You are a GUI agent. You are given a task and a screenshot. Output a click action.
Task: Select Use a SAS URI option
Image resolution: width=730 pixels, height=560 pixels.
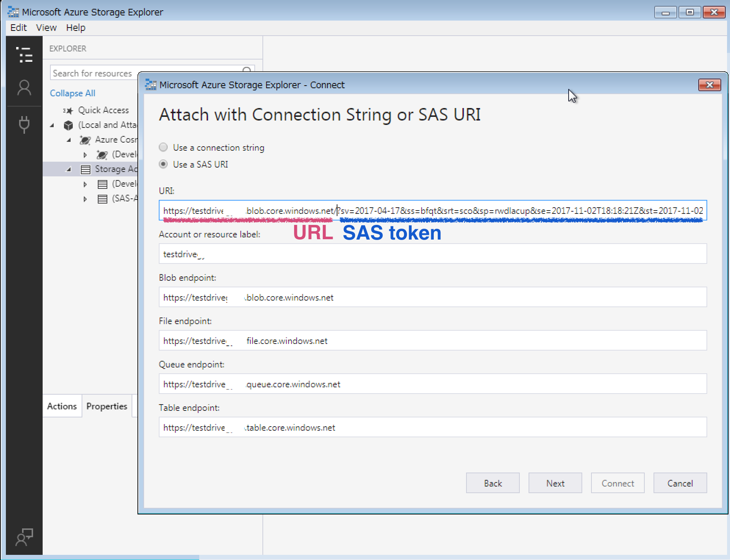click(x=163, y=164)
